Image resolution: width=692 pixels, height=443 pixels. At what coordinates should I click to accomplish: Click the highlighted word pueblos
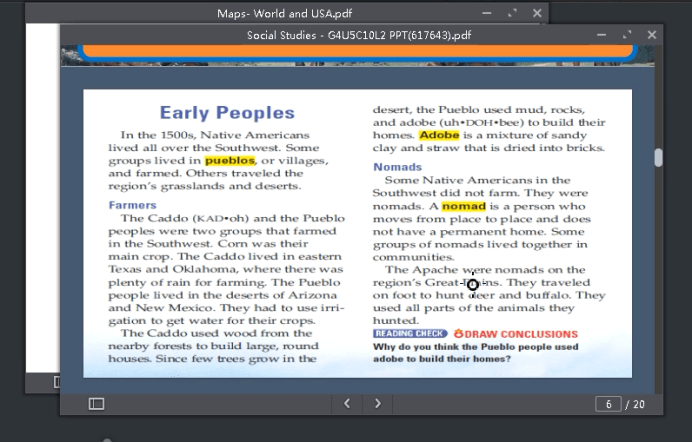(230, 161)
